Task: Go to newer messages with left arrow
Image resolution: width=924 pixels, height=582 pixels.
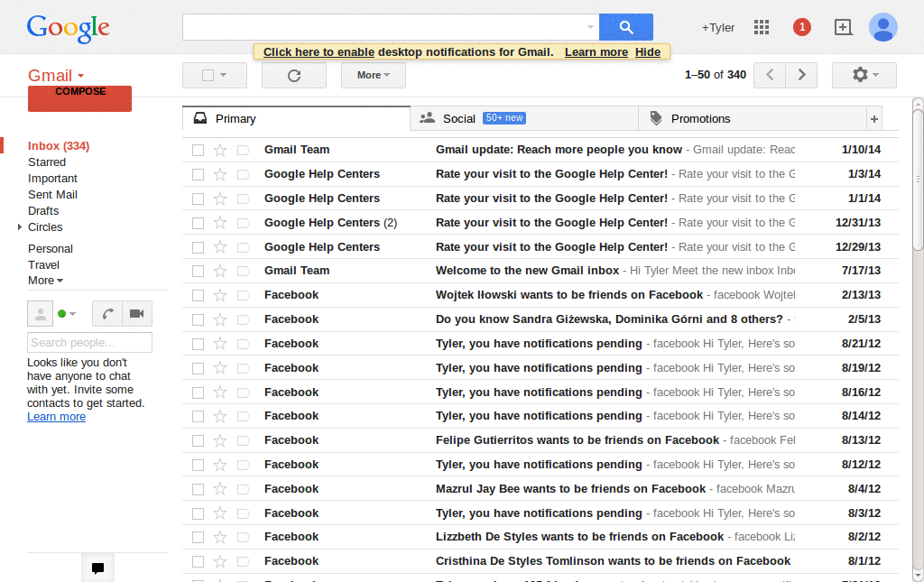Action: click(770, 75)
